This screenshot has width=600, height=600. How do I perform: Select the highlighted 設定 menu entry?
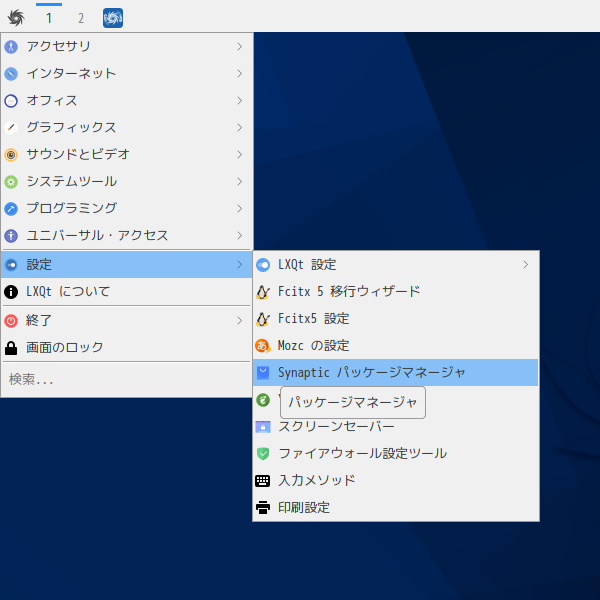pos(126,264)
